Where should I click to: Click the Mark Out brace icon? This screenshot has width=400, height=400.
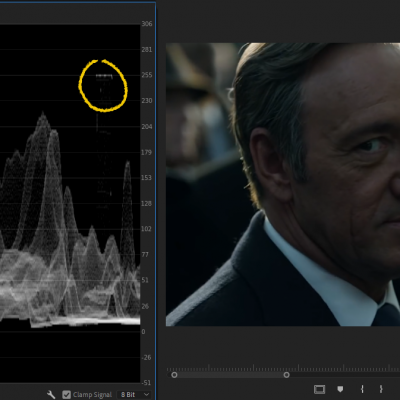[381, 389]
